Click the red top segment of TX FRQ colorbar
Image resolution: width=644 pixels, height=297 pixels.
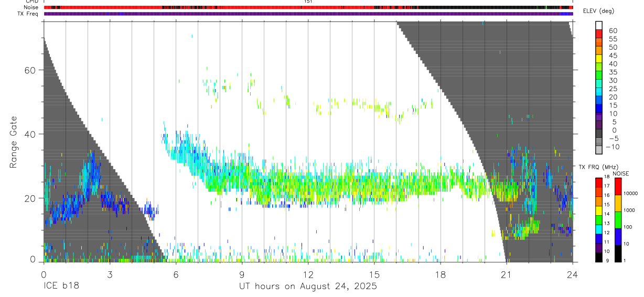click(x=599, y=183)
